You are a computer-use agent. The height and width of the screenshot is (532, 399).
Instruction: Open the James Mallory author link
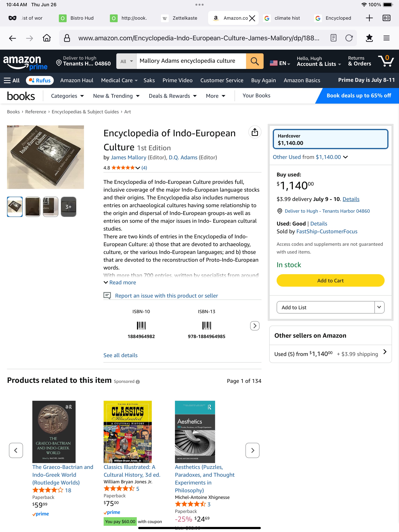129,157
